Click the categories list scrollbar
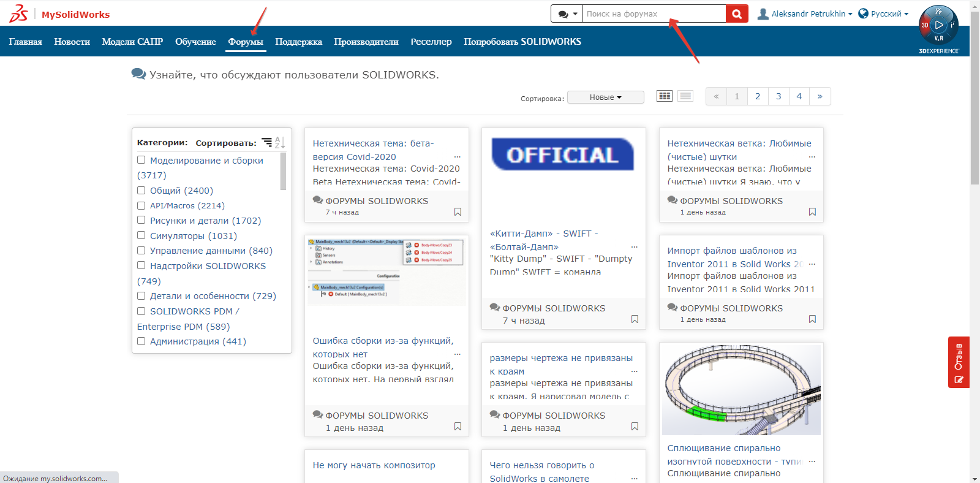The image size is (980, 483). tap(283, 171)
